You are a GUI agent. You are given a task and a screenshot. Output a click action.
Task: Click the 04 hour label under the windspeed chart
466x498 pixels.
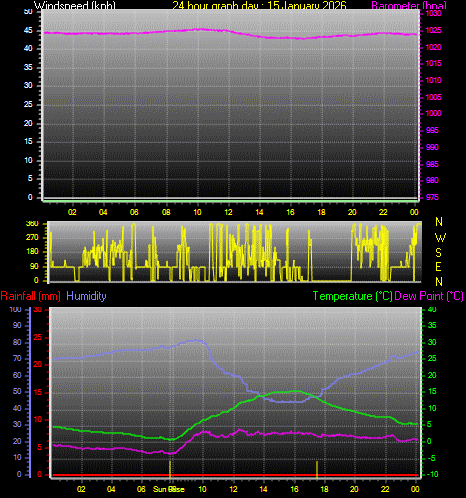tap(103, 212)
